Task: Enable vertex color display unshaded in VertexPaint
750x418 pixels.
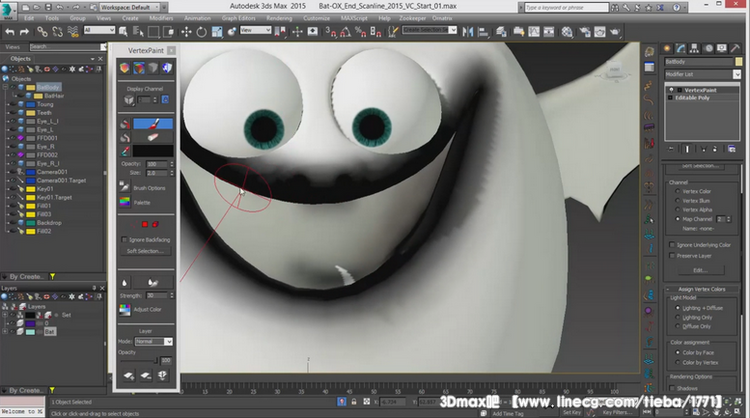Action: point(124,68)
